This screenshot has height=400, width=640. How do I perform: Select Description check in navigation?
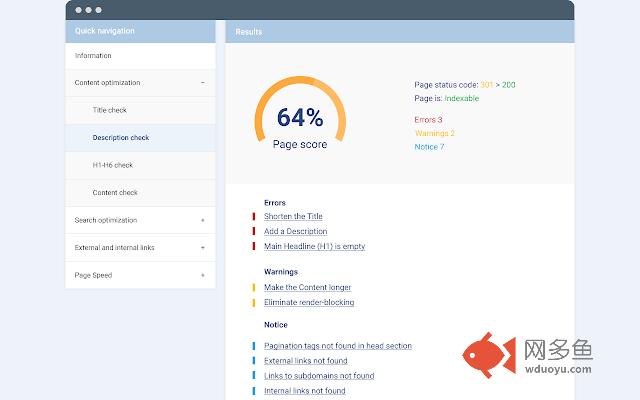[140, 138]
